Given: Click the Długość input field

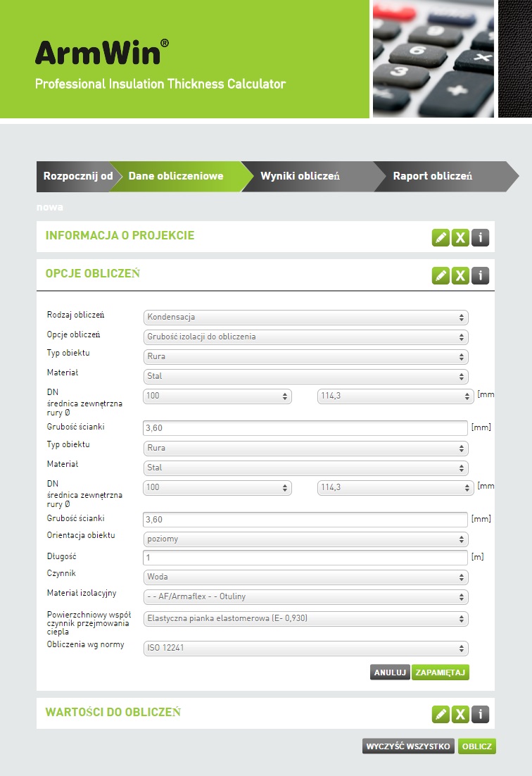Looking at the screenshot, I should [305, 558].
